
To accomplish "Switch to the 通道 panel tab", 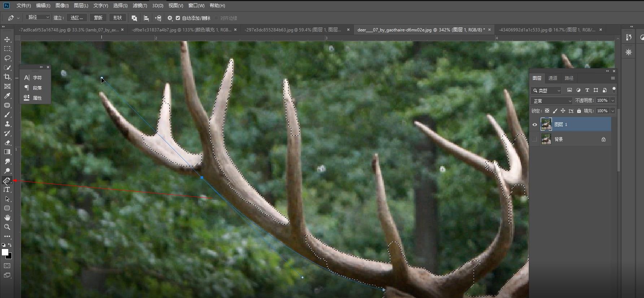I will click(553, 78).
